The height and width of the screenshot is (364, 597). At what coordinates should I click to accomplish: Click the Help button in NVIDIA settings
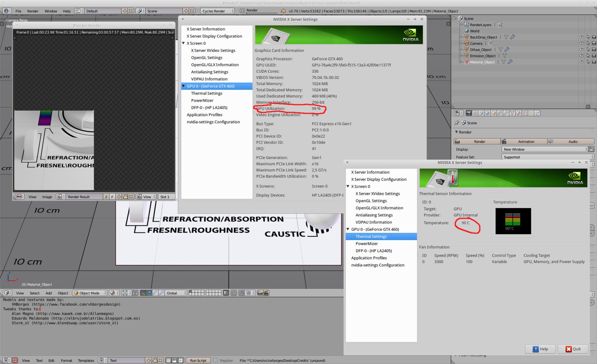(x=540, y=349)
